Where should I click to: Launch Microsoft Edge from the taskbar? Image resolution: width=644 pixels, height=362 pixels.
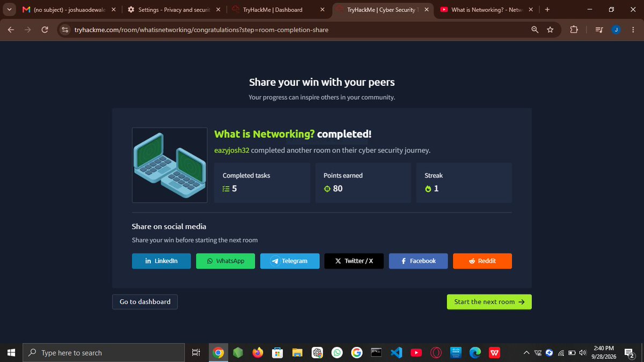click(475, 352)
